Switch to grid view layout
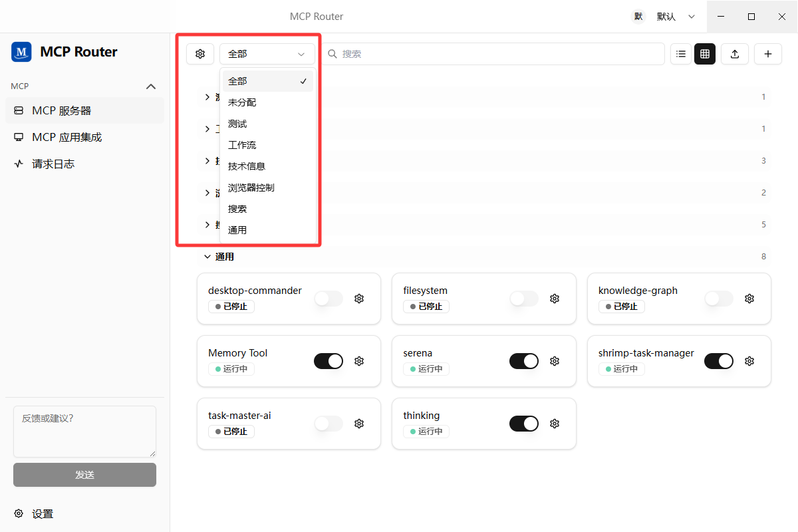Image resolution: width=798 pixels, height=532 pixels. (x=705, y=54)
